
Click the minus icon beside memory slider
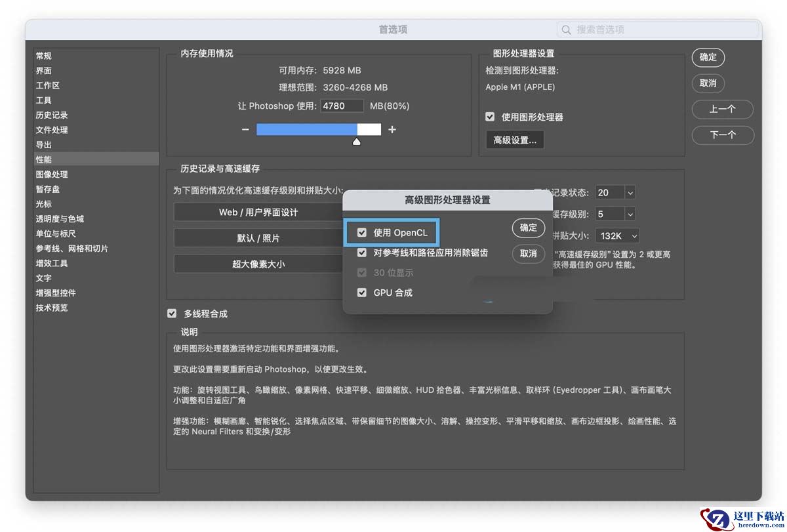245,130
